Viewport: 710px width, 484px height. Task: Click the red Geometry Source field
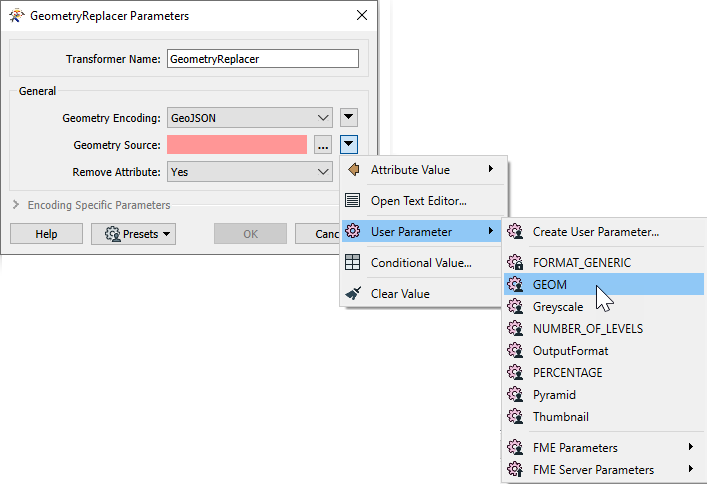coord(237,145)
